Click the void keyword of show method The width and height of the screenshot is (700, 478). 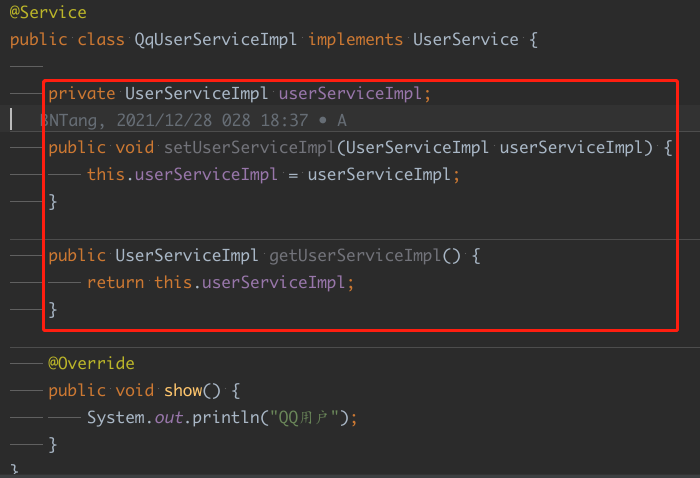[x=134, y=390]
